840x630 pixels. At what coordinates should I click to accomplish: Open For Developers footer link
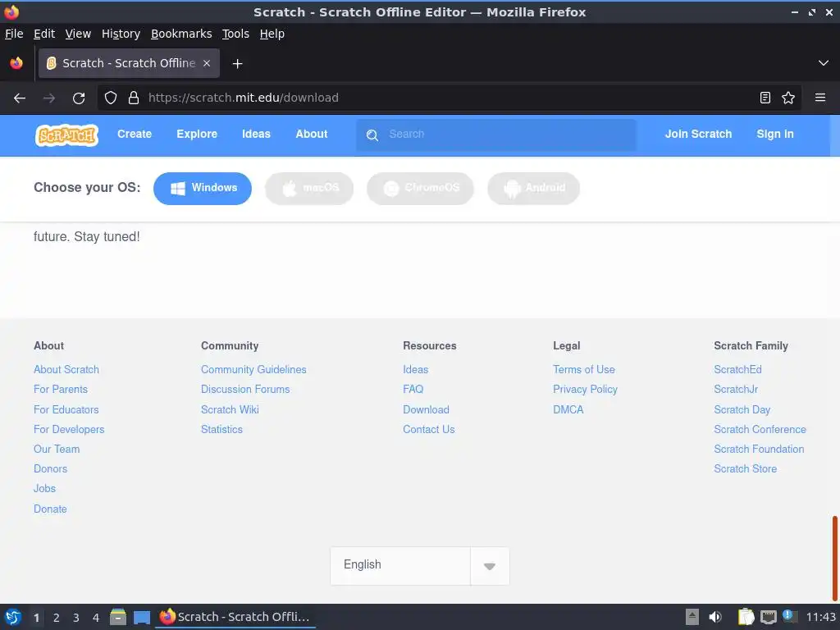click(x=69, y=430)
